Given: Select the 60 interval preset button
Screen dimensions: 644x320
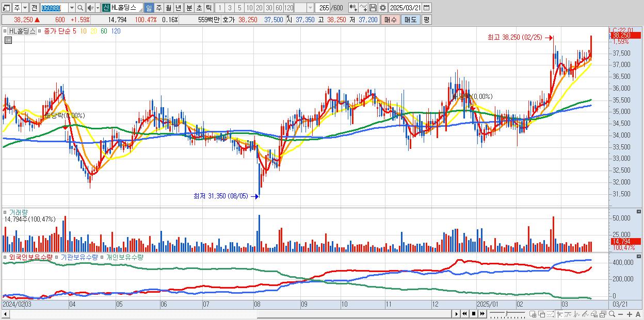Looking at the screenshot, I should point(279,8).
